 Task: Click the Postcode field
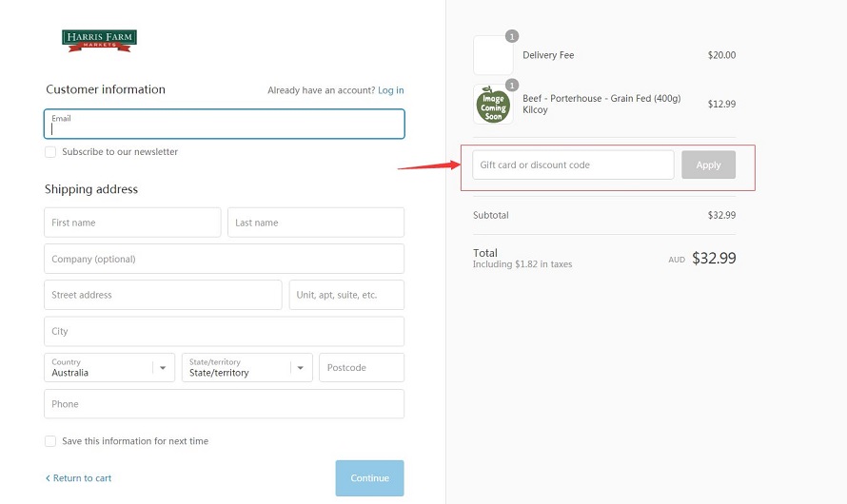pyautogui.click(x=362, y=367)
